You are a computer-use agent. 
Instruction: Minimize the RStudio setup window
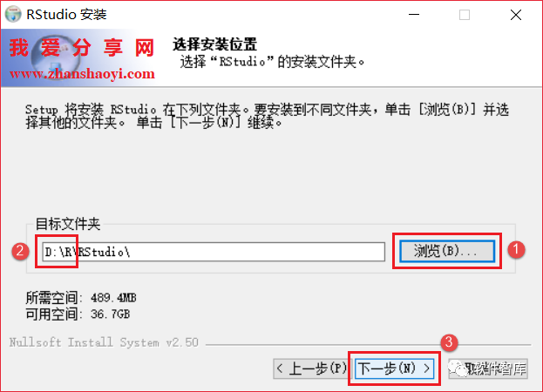pos(414,15)
